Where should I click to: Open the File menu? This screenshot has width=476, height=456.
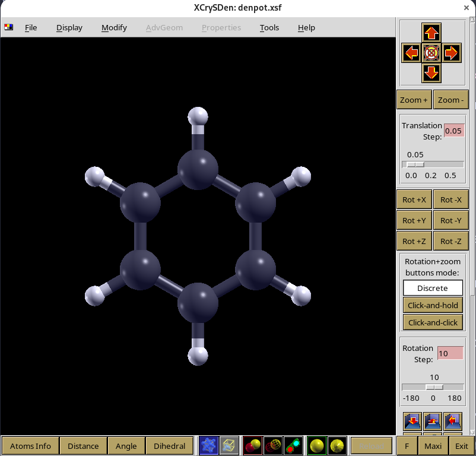coord(31,27)
